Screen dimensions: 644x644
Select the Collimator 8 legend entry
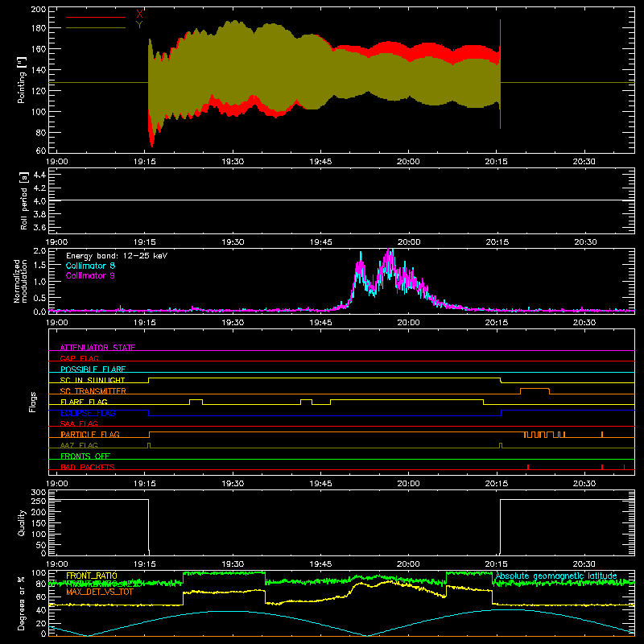90,266
